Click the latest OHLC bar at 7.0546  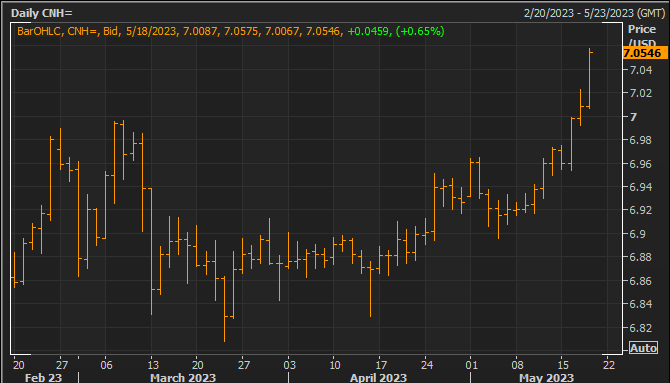click(x=589, y=79)
